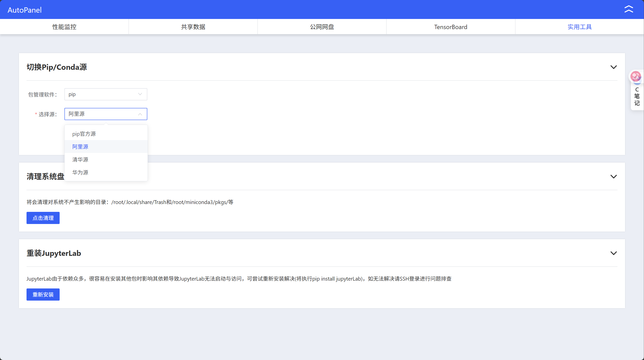Choose 清华源 from the source list
The image size is (644, 360).
pos(106,160)
